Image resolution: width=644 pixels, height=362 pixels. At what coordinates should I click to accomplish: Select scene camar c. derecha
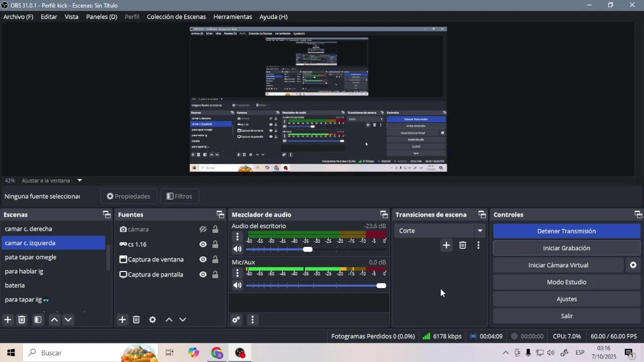tap(53, 229)
